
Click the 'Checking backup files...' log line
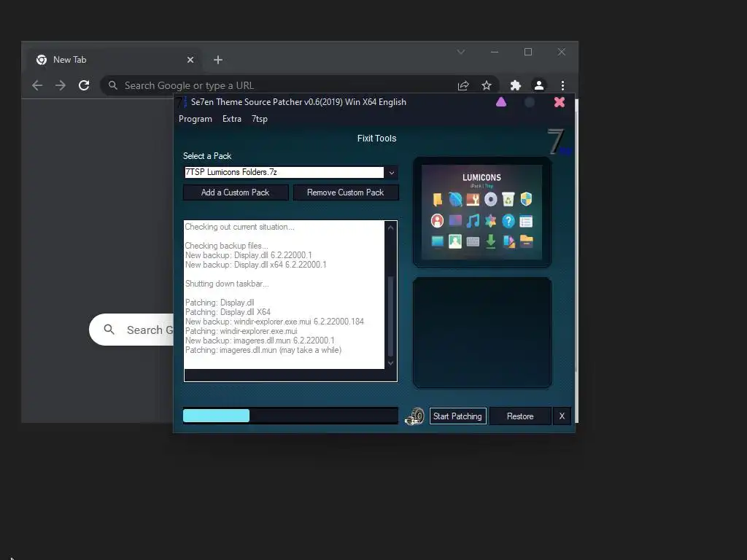(226, 246)
